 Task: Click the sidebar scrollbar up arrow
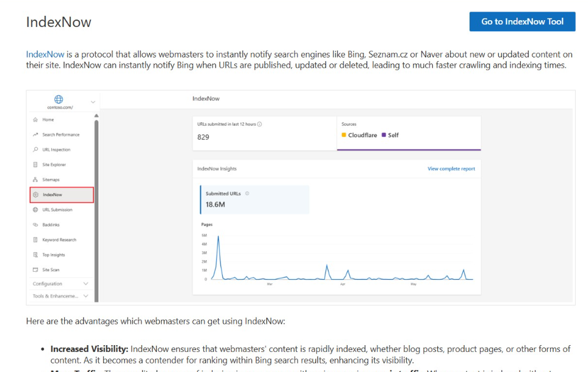coord(96,115)
